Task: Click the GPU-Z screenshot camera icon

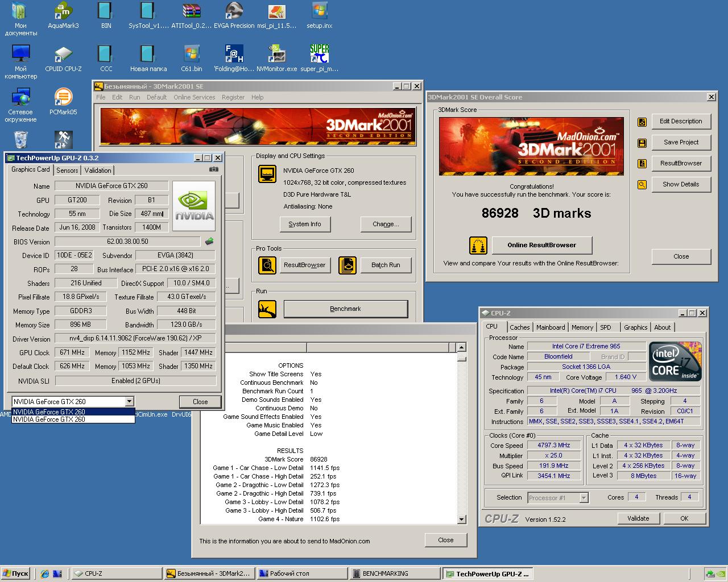Action: [214, 169]
